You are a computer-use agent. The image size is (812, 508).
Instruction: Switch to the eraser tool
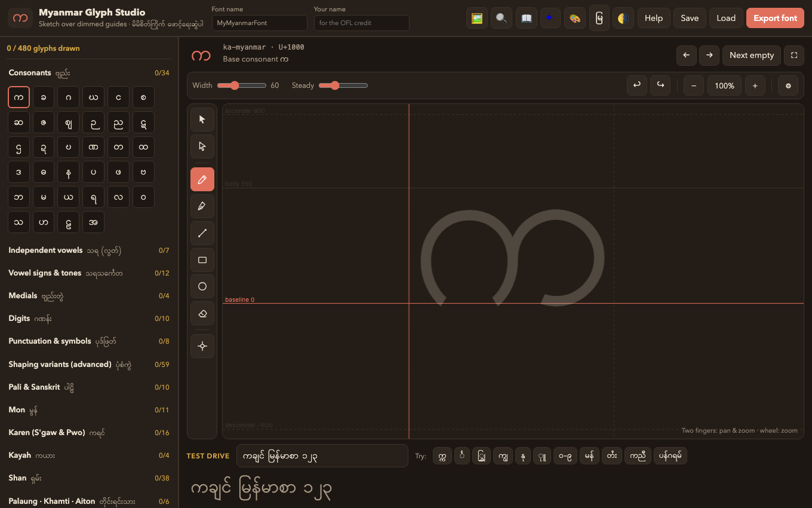pyautogui.click(x=202, y=314)
